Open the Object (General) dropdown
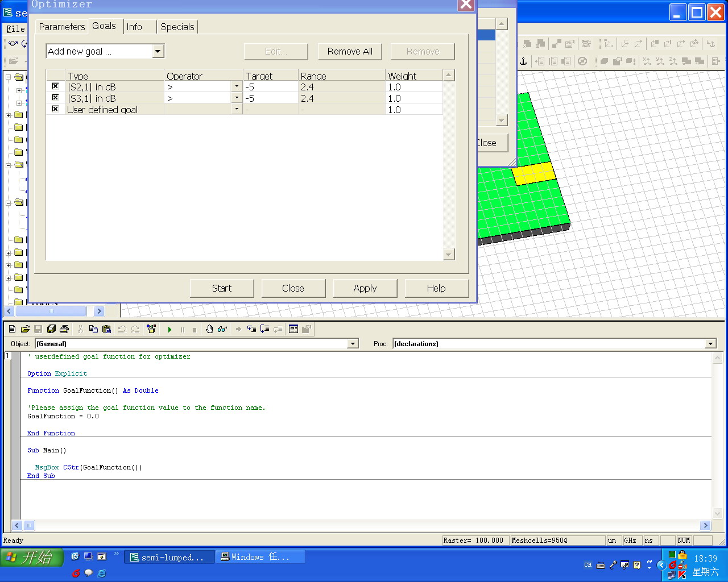The height and width of the screenshot is (582, 728). point(353,343)
